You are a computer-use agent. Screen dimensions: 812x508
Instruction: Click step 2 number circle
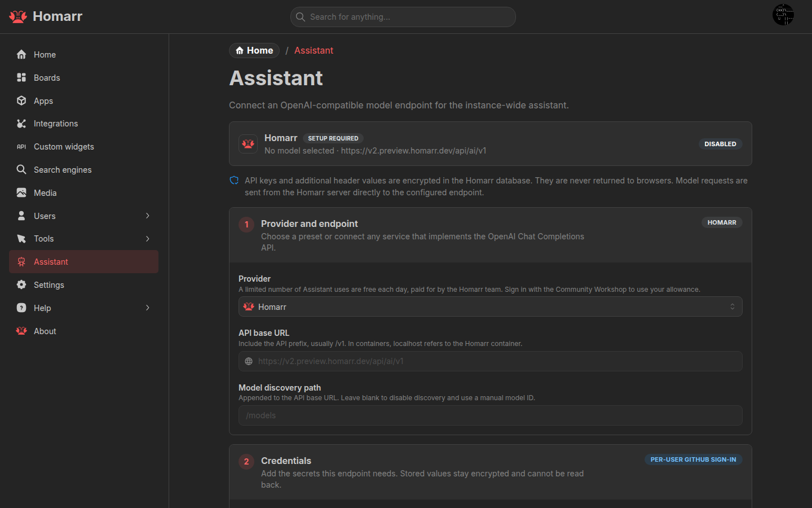(x=246, y=462)
